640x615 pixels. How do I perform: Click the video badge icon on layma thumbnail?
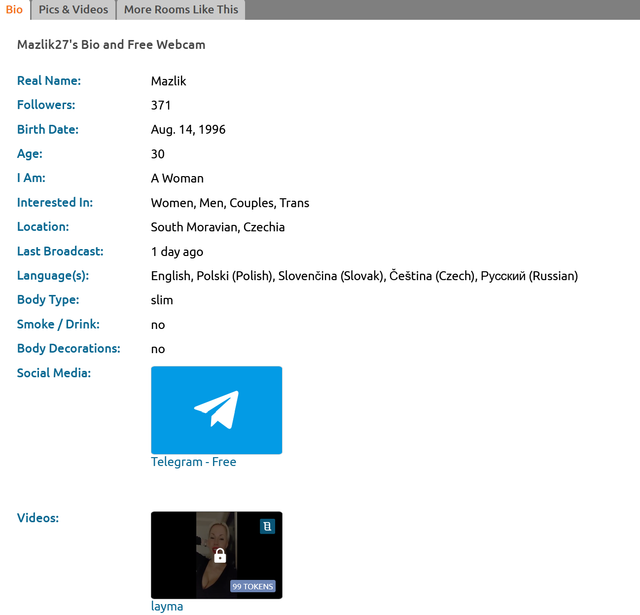click(267, 526)
